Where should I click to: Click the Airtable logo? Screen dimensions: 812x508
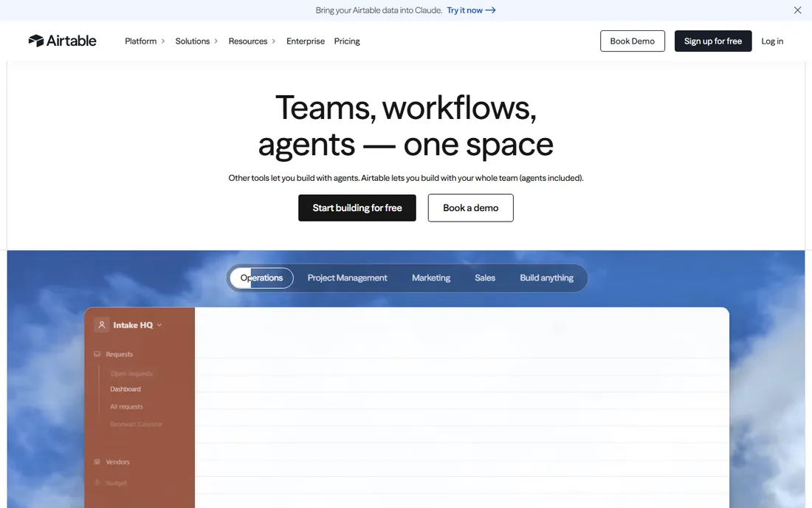62,41
